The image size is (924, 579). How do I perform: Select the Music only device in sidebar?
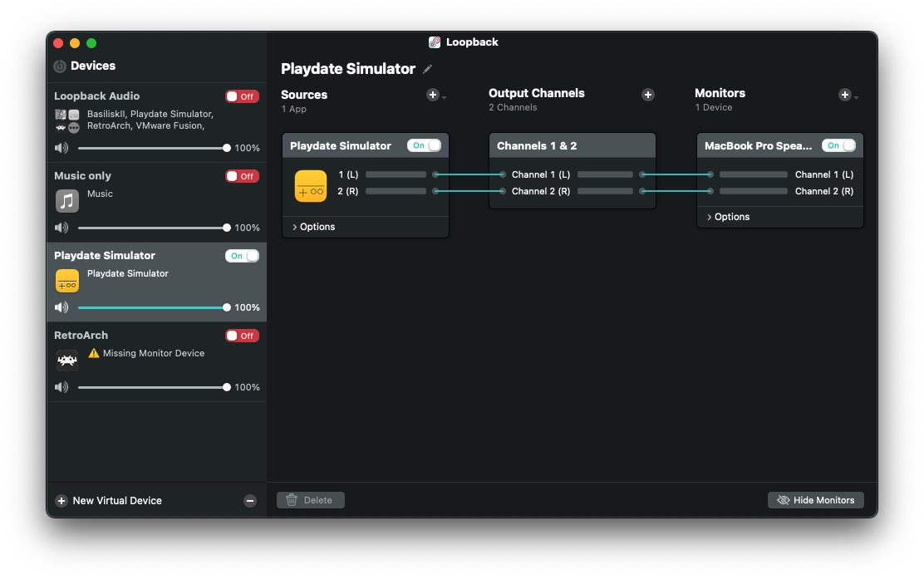[x=157, y=203]
